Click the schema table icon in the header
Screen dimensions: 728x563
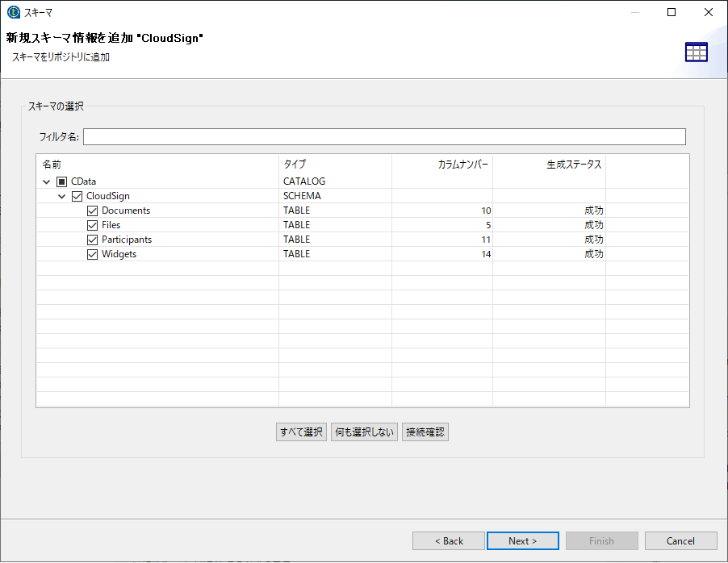(x=696, y=52)
